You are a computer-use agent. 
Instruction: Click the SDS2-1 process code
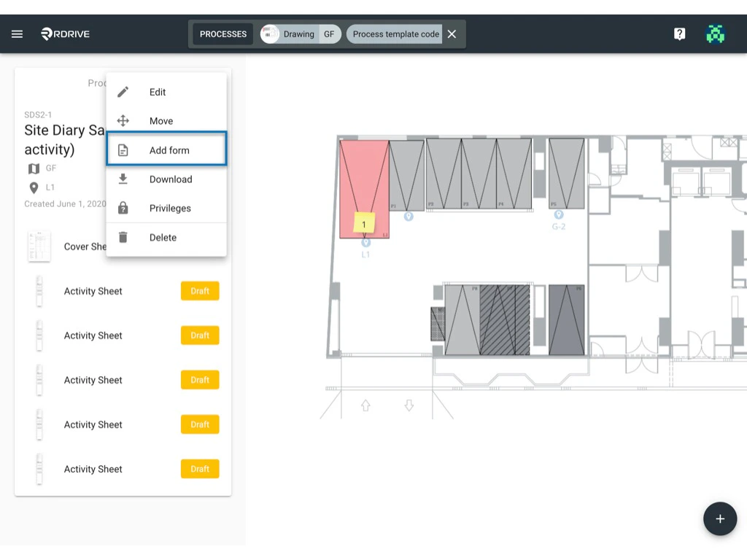point(38,114)
